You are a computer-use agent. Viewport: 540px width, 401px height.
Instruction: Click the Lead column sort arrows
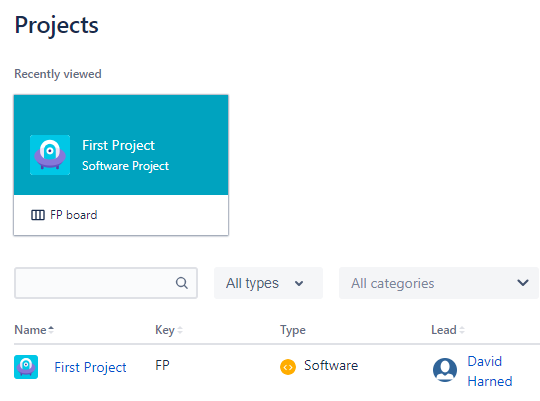coord(462,330)
